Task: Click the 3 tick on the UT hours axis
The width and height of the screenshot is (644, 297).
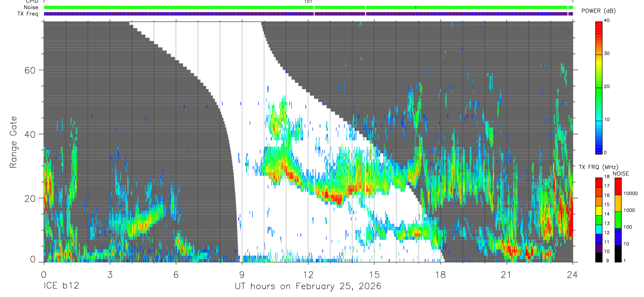Action: point(110,275)
